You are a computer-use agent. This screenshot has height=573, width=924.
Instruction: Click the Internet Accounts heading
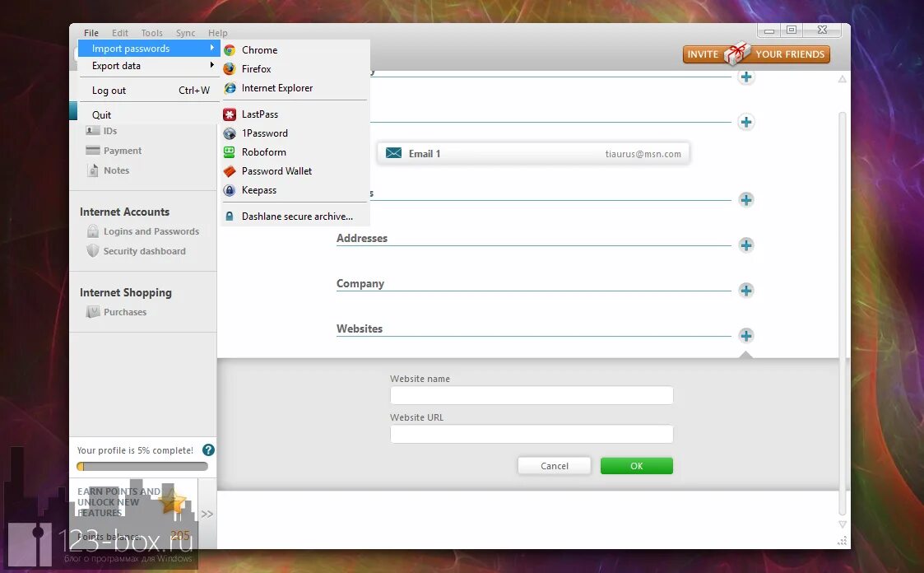124,212
